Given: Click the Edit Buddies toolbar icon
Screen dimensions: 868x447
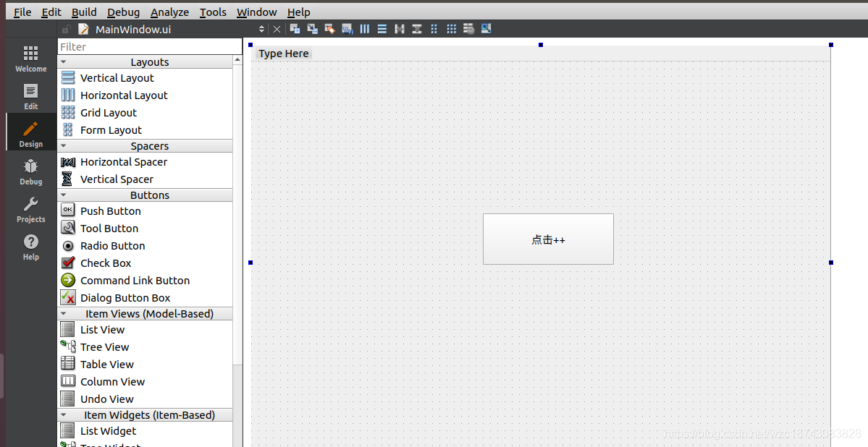Looking at the screenshot, I should [x=330, y=29].
